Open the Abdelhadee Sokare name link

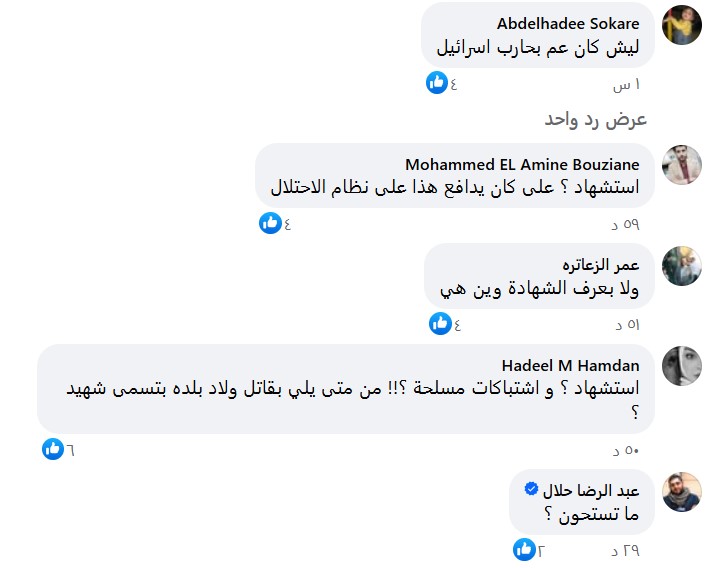(568, 23)
